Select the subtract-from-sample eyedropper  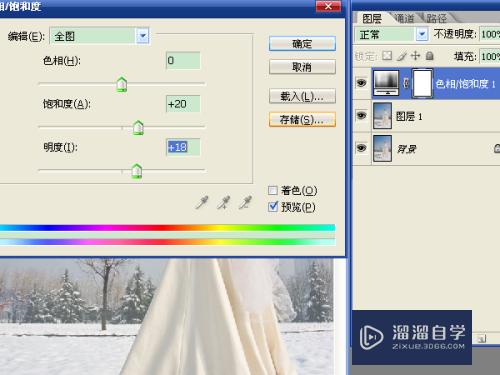pyautogui.click(x=245, y=203)
